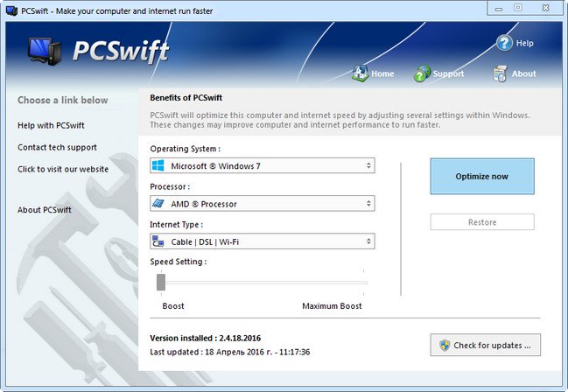Click the Boost label under slider

point(173,306)
